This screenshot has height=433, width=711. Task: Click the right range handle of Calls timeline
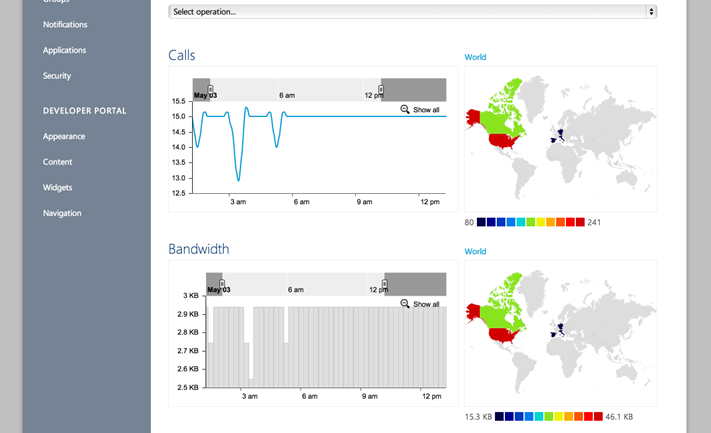[x=381, y=89]
